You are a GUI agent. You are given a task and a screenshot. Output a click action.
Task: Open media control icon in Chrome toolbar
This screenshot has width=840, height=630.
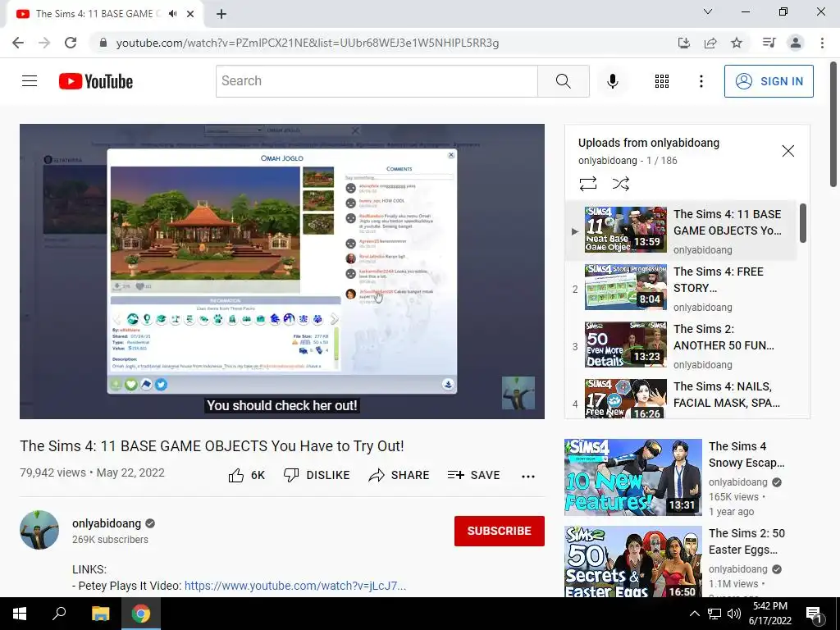[769, 43]
